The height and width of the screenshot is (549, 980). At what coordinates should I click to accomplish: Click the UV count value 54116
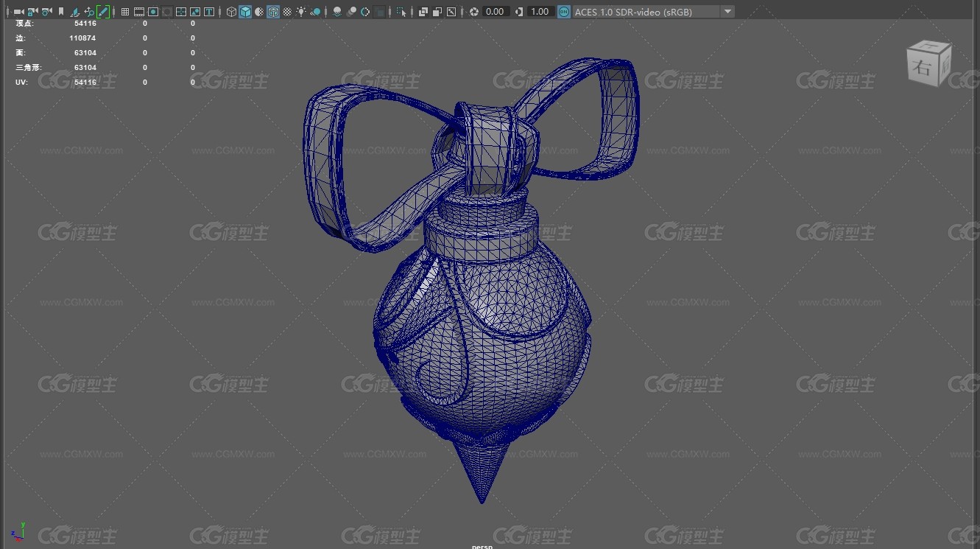(x=85, y=82)
